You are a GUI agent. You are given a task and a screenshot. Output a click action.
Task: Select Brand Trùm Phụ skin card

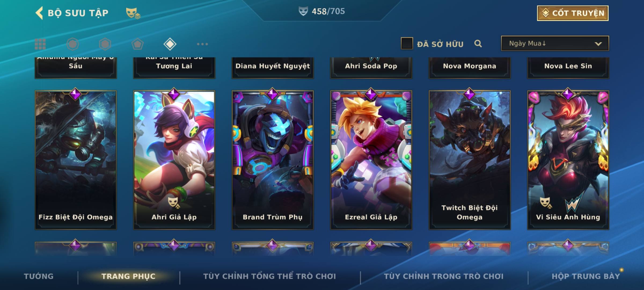[x=273, y=160]
